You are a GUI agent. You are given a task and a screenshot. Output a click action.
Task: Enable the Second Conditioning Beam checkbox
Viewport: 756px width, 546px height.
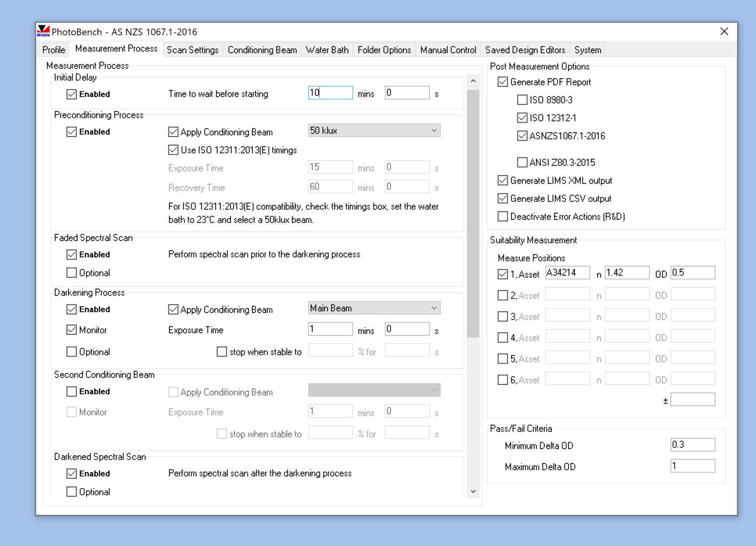(72, 392)
